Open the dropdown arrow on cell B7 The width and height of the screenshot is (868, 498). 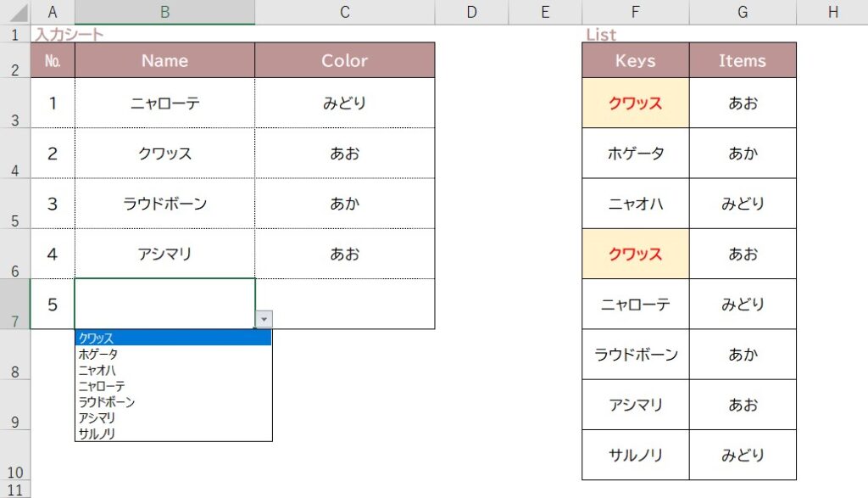(x=264, y=317)
